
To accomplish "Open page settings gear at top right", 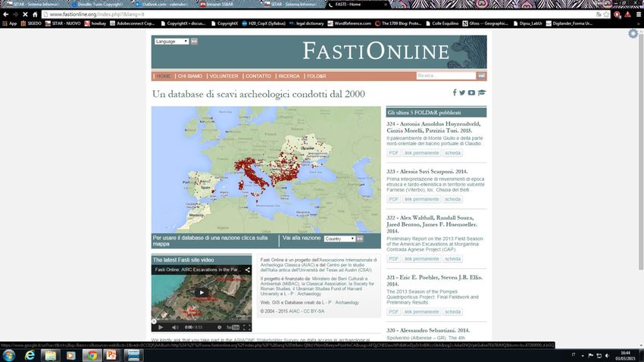I will 633,33.
